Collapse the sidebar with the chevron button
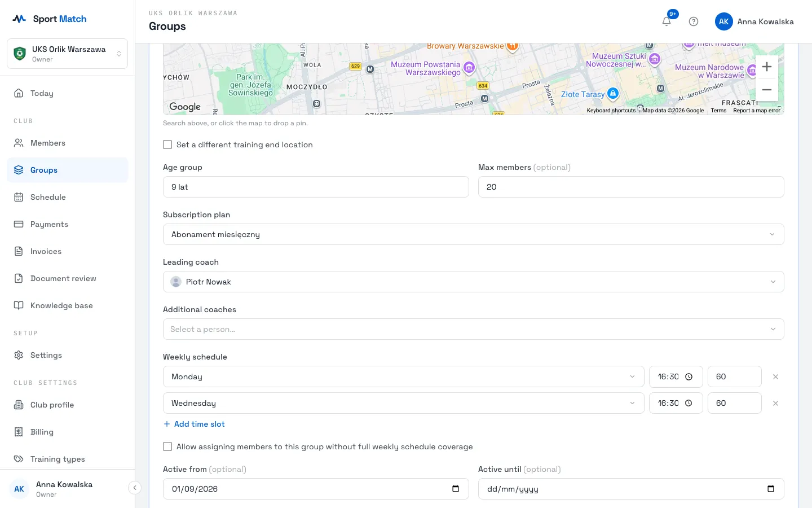 coord(135,488)
